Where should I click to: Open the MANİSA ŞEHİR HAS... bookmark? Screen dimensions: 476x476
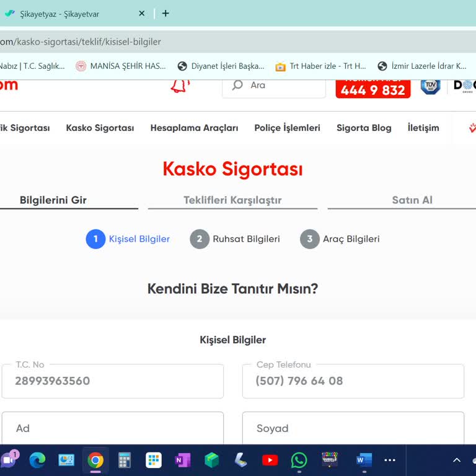click(x=121, y=66)
